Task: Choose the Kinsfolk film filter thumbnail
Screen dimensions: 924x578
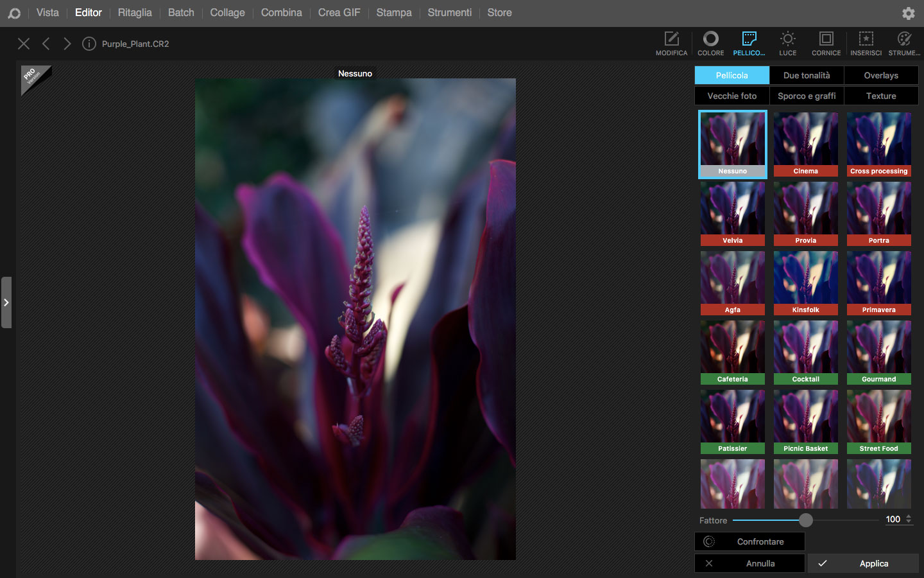Action: pos(806,283)
